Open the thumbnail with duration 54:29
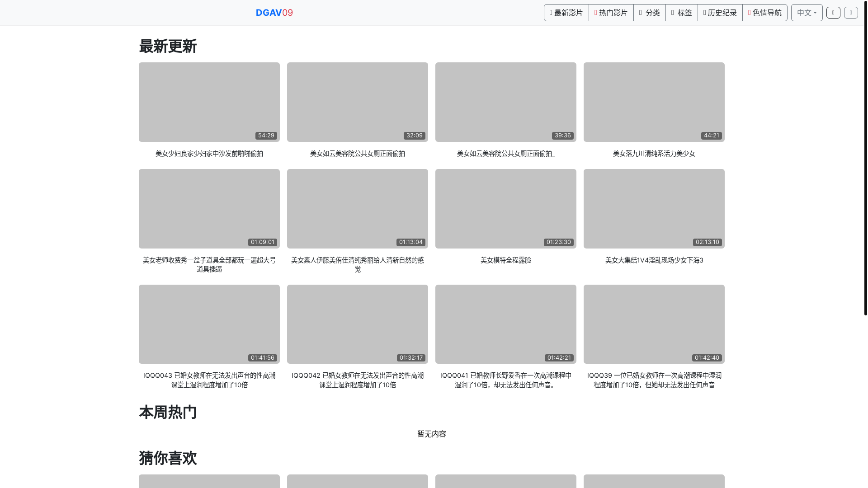Screen dimensions: 868x488 209,102
